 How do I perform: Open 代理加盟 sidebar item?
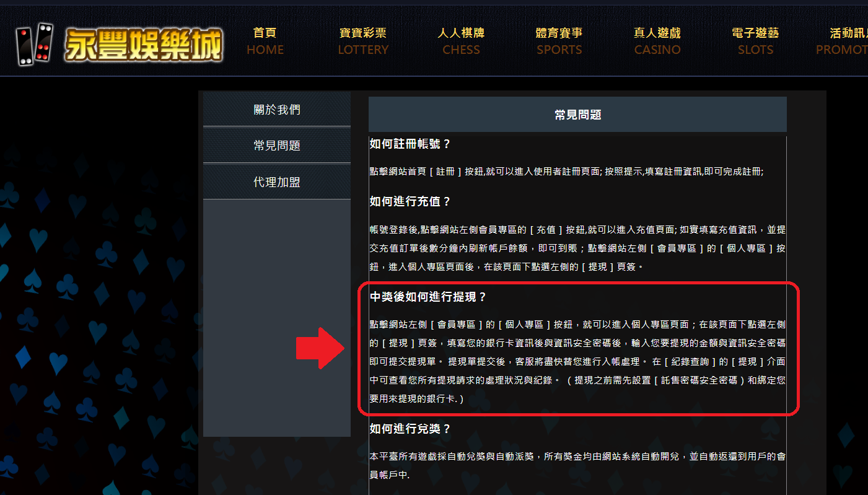[277, 182]
